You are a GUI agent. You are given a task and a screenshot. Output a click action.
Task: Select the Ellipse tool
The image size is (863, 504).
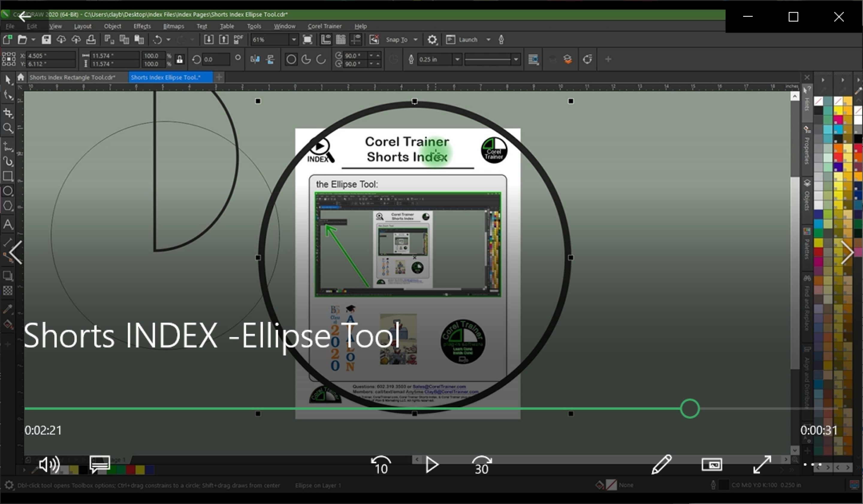pos(8,191)
